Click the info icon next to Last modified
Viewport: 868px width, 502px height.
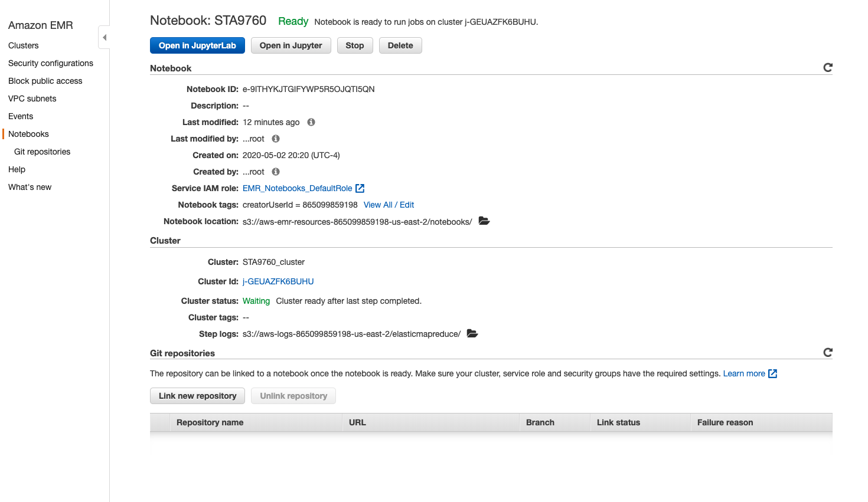(x=311, y=122)
